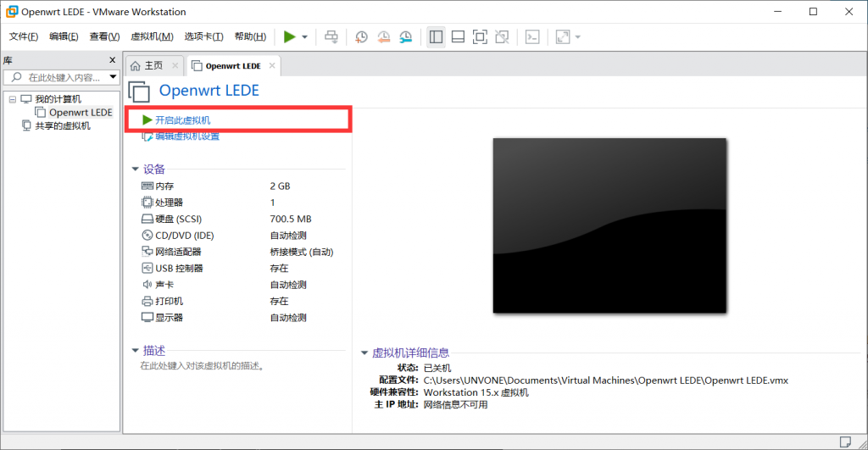Click the description text field placeholder

(x=202, y=366)
